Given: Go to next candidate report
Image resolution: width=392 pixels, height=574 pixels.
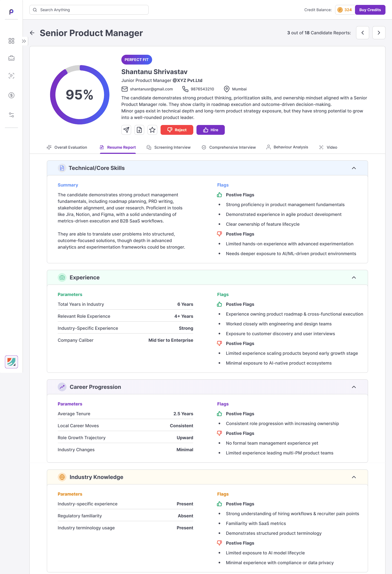Looking at the screenshot, I should (x=379, y=33).
